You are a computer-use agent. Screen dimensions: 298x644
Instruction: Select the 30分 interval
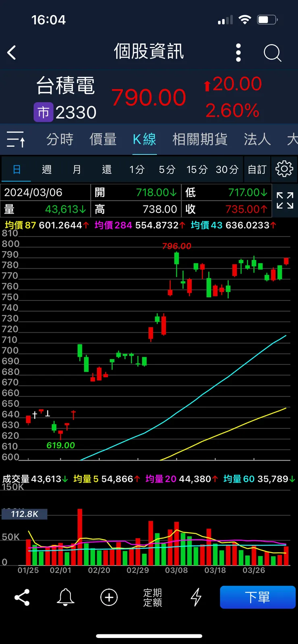point(227,169)
